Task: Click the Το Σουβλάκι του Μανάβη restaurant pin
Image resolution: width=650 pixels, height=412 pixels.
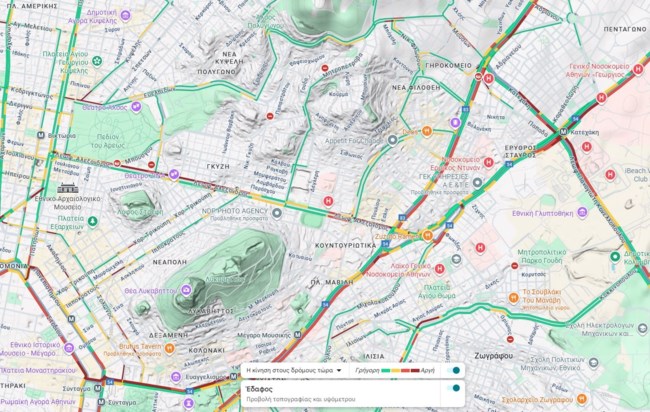Action: tap(513, 298)
